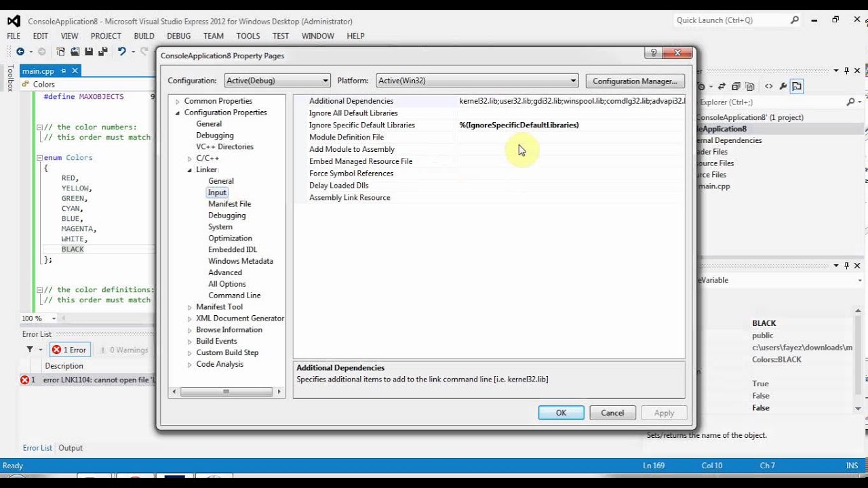The height and width of the screenshot is (488, 868).
Task: Collapse the Configuration Properties node
Action: point(178,113)
